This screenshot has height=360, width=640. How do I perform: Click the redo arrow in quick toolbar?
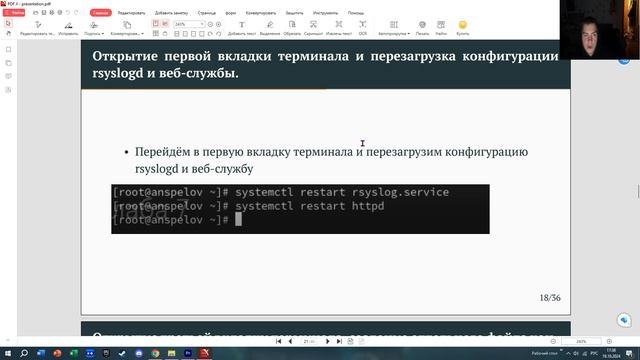[x=76, y=13]
